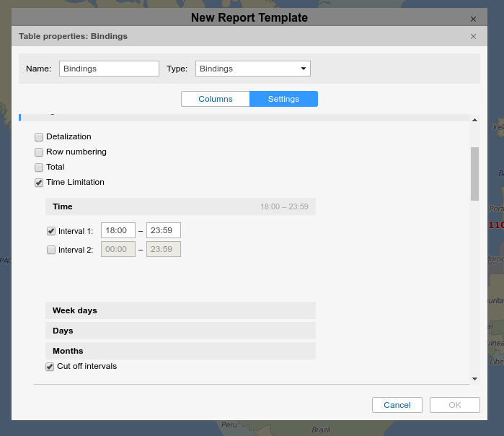
Task: Close the New Report Template window
Action: click(x=473, y=19)
